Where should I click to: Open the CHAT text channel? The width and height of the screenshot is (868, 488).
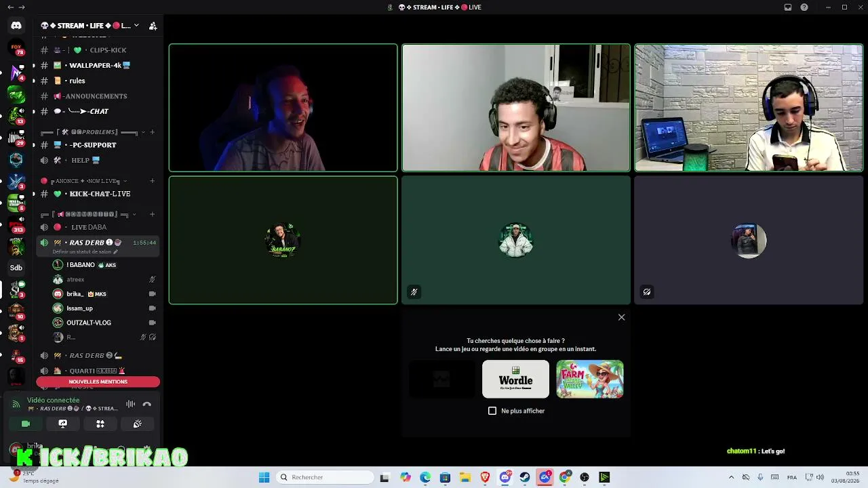click(x=98, y=111)
